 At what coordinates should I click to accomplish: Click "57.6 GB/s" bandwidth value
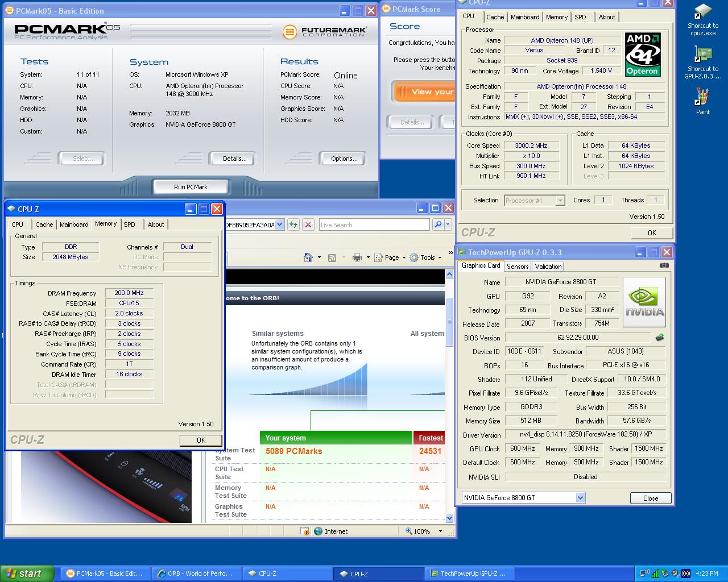coord(636,421)
